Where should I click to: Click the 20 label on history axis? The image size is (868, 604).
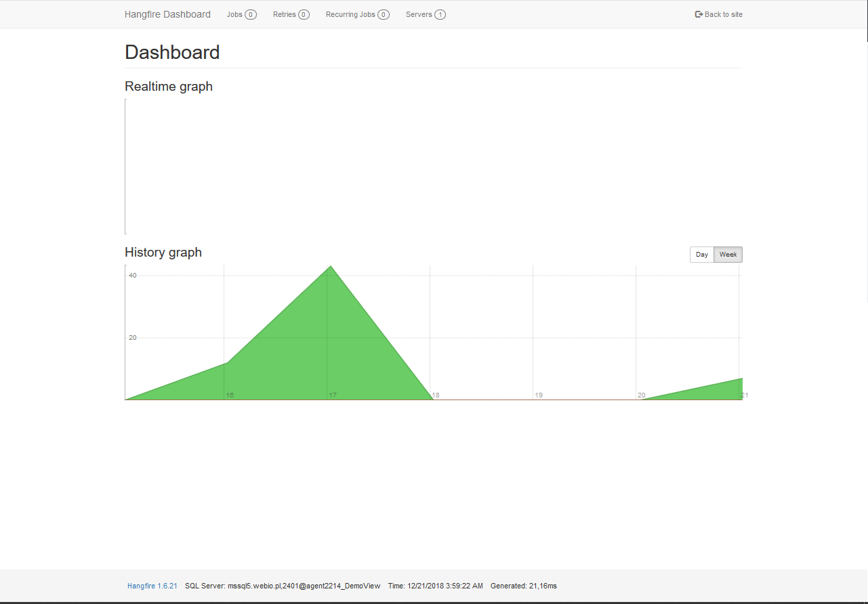641,395
